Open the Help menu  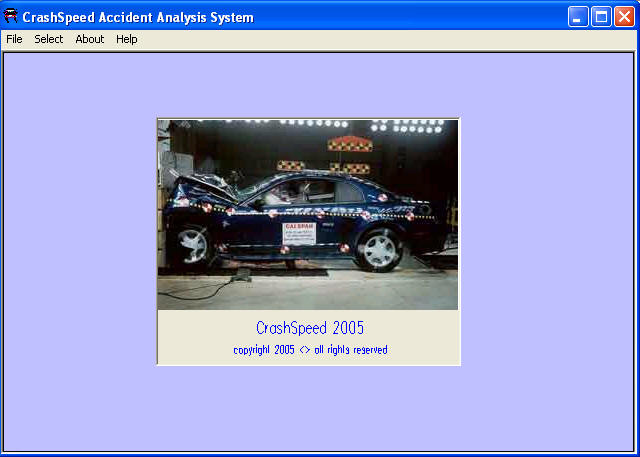pyautogui.click(x=127, y=39)
